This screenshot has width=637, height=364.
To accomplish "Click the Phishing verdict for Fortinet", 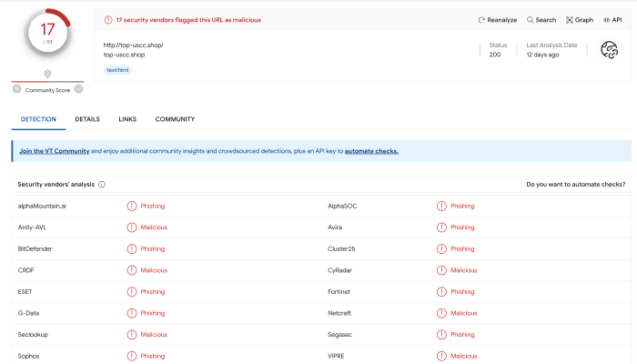I will point(462,292).
